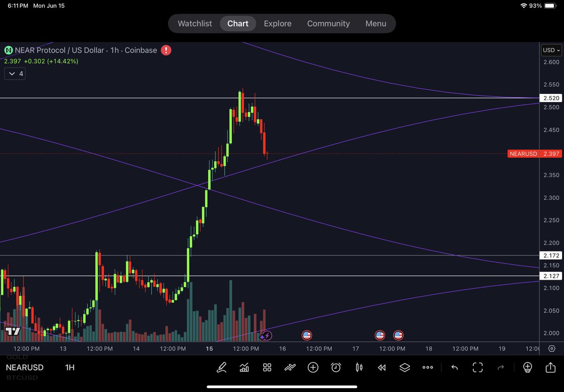The image size is (564, 392).
Task: Select the 2.520 horizontal line price label
Action: click(x=551, y=98)
